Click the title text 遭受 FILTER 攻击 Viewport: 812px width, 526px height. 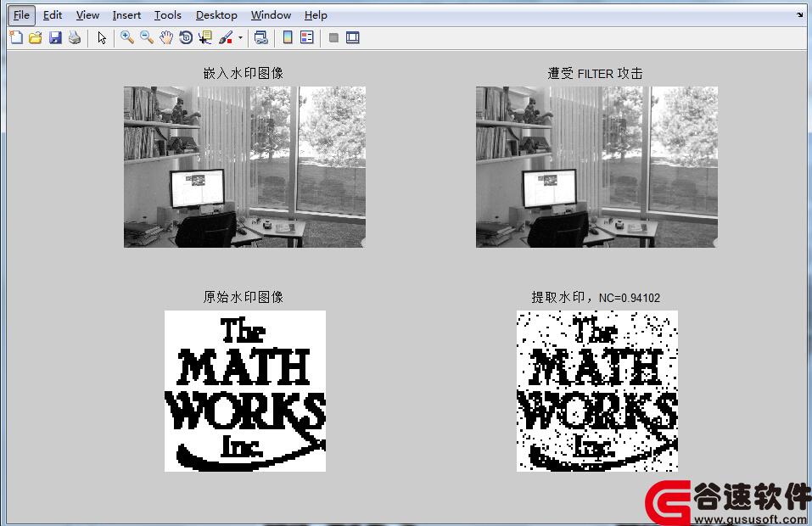point(595,74)
